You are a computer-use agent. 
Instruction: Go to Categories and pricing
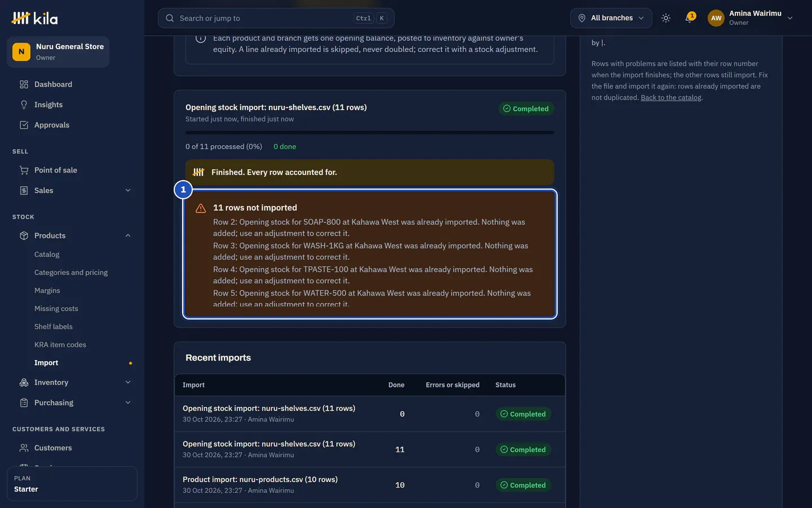pos(71,273)
